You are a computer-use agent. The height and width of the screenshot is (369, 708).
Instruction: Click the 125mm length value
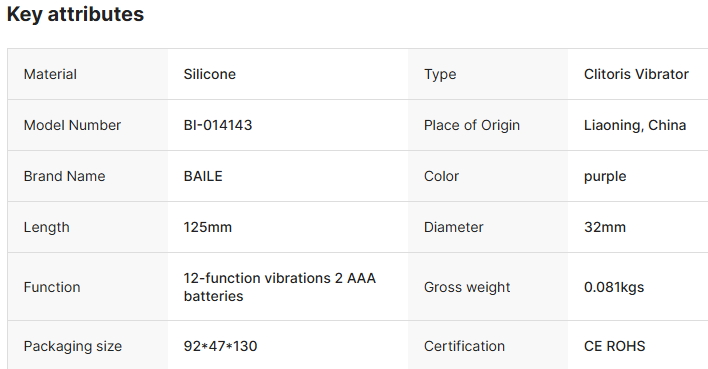coord(208,227)
